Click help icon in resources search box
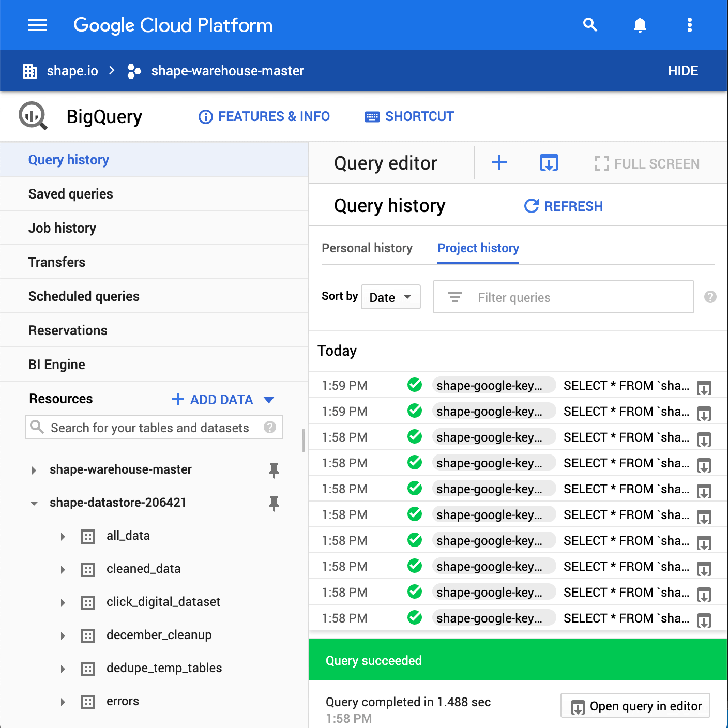Viewport: 728px width, 728px height. (270, 427)
